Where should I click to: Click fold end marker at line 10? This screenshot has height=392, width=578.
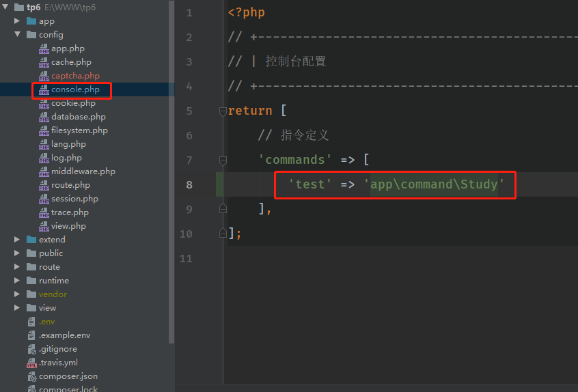(x=223, y=233)
